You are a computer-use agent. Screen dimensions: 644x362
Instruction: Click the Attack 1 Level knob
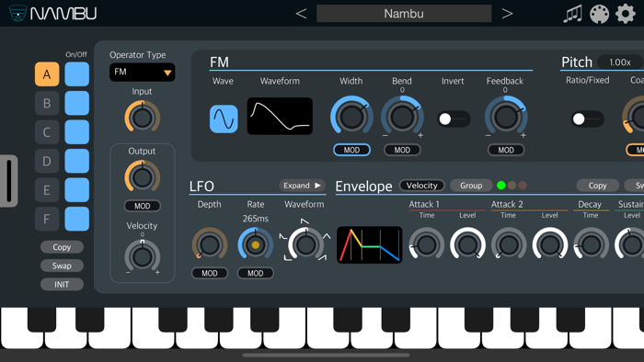[467, 244]
